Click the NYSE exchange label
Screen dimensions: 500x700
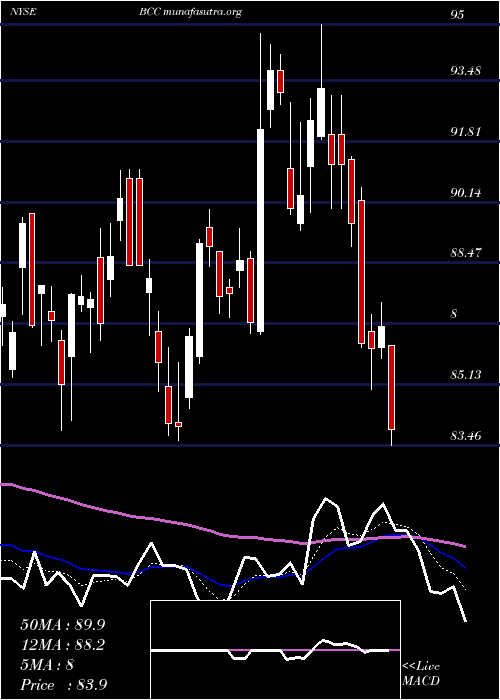(x=24, y=12)
